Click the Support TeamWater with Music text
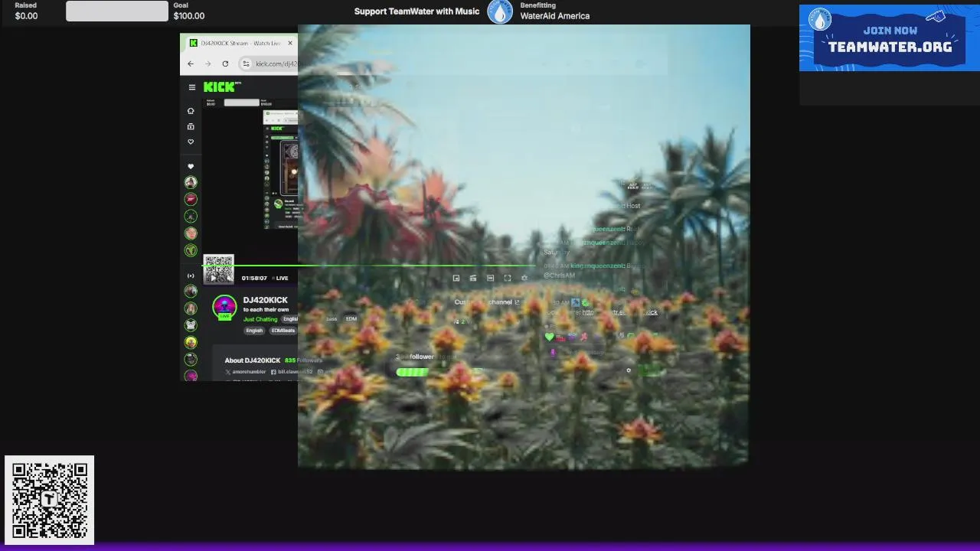The width and height of the screenshot is (980, 551). pos(416,11)
